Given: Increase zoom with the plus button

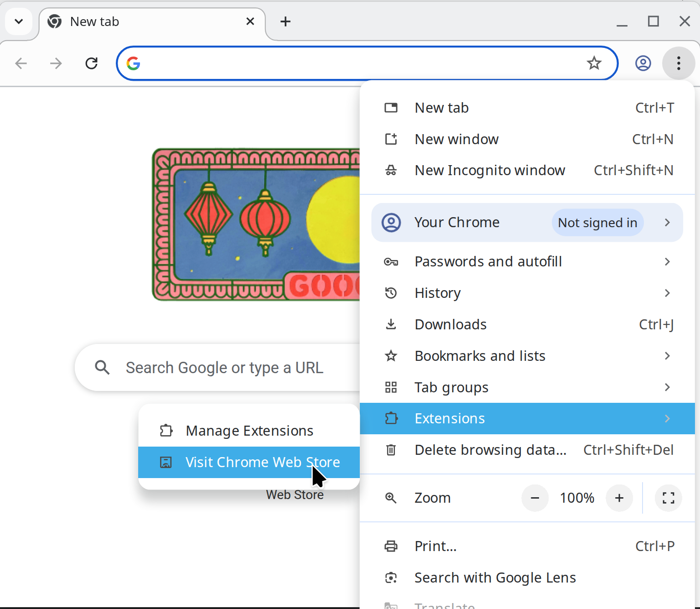Looking at the screenshot, I should click(619, 498).
